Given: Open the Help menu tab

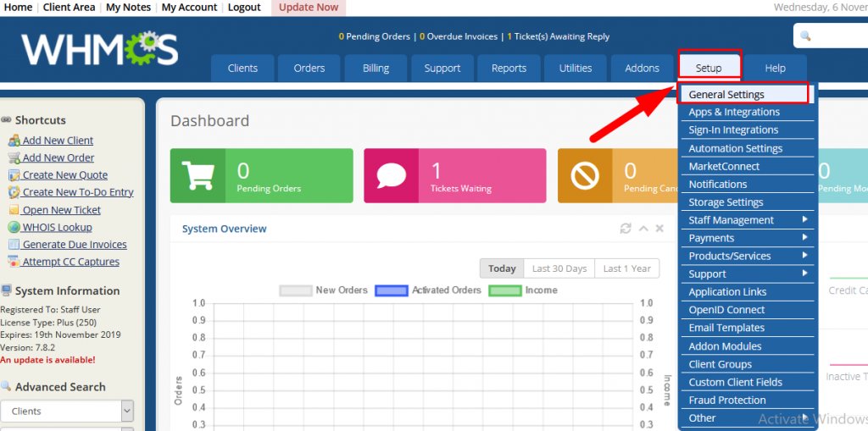Looking at the screenshot, I should pyautogui.click(x=775, y=69).
